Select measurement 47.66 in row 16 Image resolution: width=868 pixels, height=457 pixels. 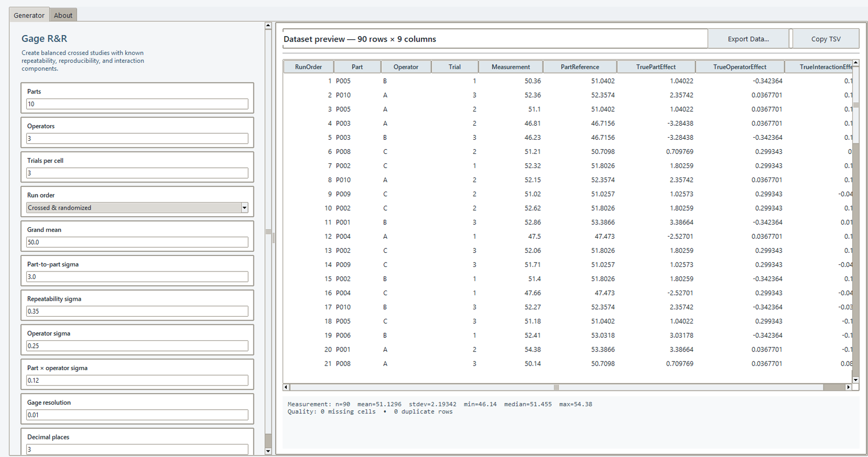click(510, 293)
